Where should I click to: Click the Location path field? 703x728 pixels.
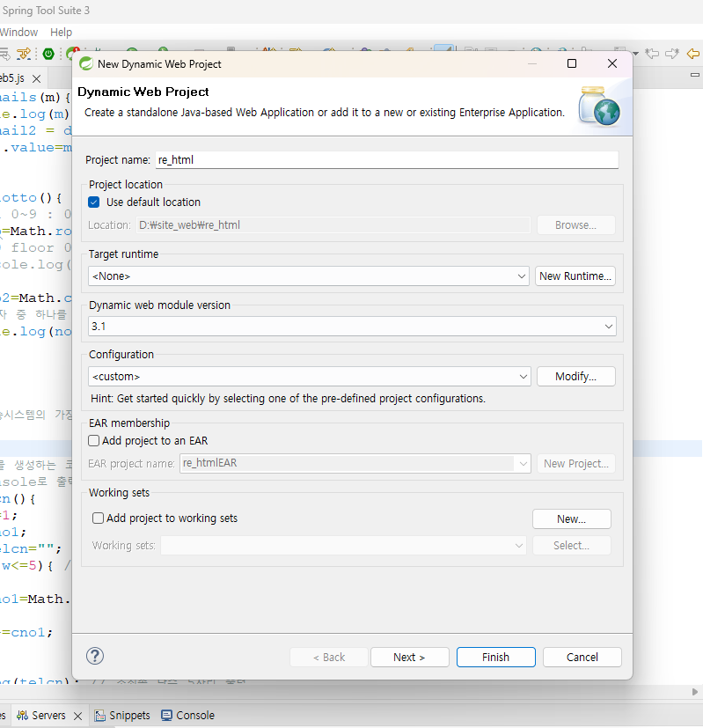(x=333, y=225)
